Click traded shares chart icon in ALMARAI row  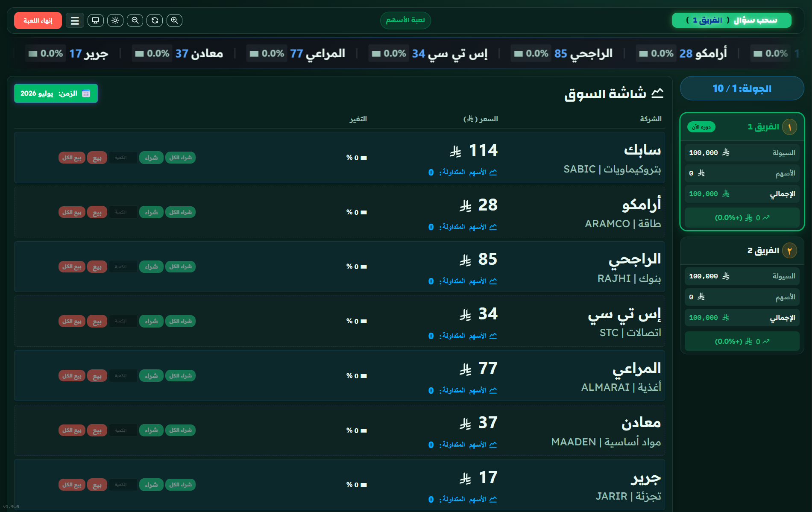point(493,391)
